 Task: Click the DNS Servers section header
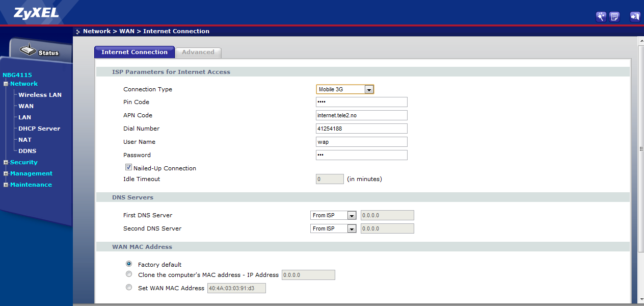point(132,197)
